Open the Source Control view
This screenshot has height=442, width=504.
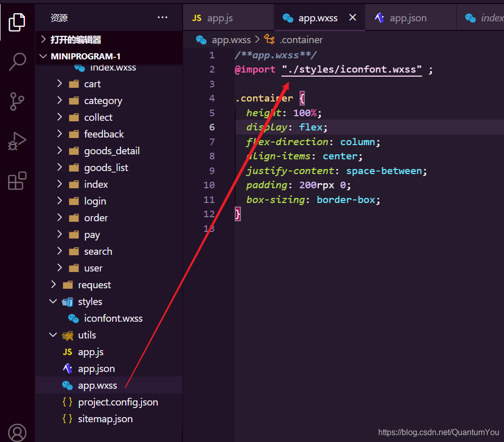coord(17,101)
